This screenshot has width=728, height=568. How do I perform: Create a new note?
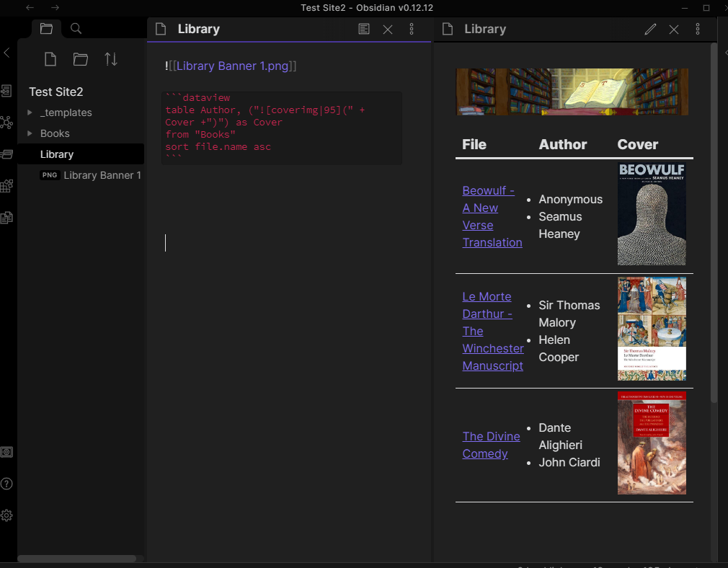(x=50, y=59)
